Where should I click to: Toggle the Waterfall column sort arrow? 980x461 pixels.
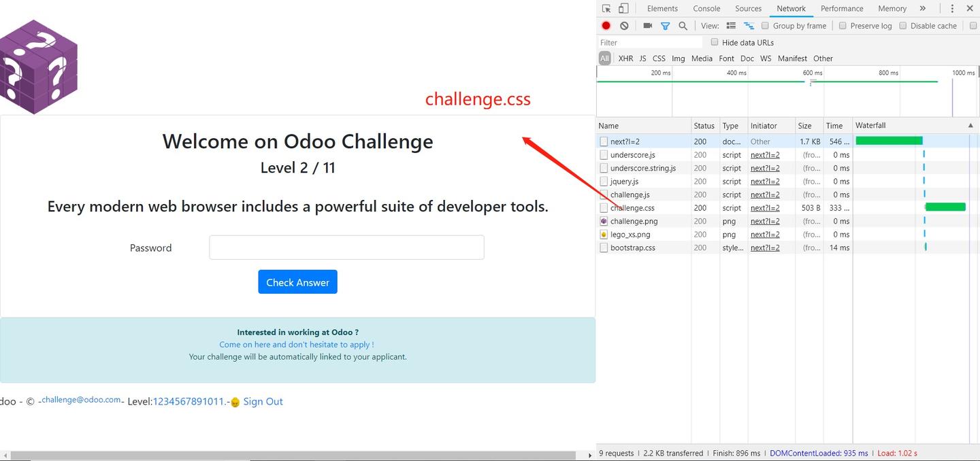pyautogui.click(x=970, y=125)
